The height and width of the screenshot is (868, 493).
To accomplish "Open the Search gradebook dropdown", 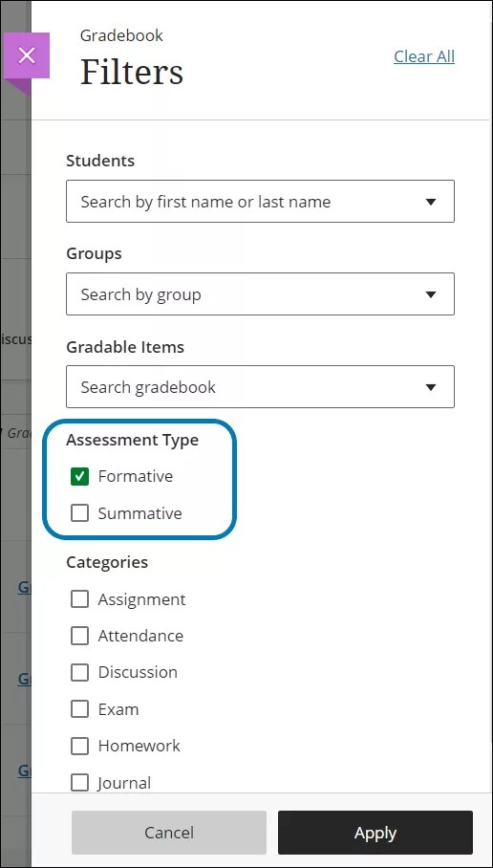I will click(260, 386).
